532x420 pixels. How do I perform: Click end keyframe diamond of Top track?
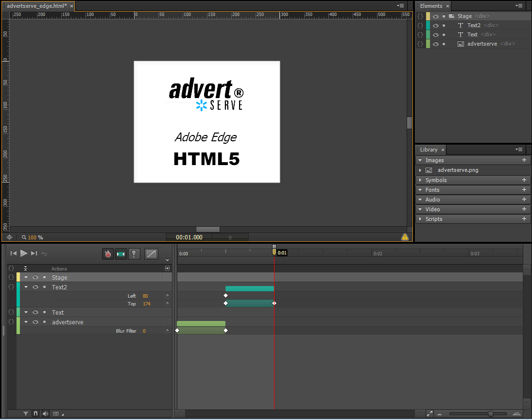coord(274,303)
